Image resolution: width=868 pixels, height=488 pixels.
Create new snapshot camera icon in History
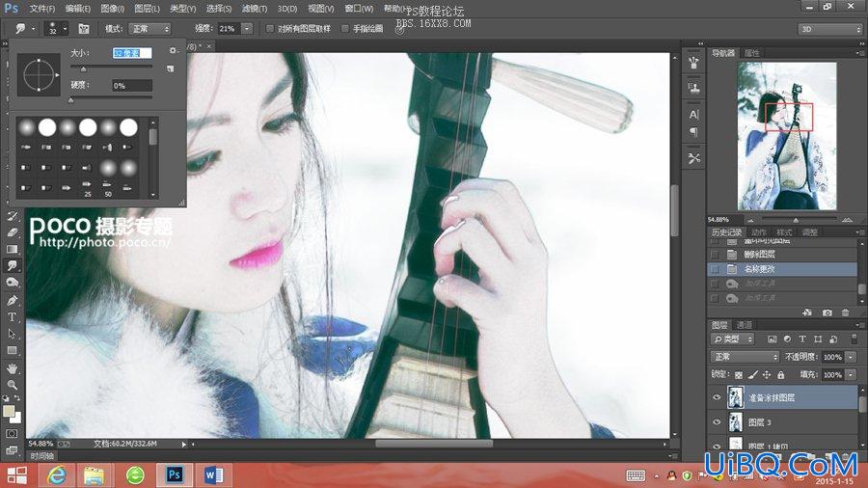(827, 312)
